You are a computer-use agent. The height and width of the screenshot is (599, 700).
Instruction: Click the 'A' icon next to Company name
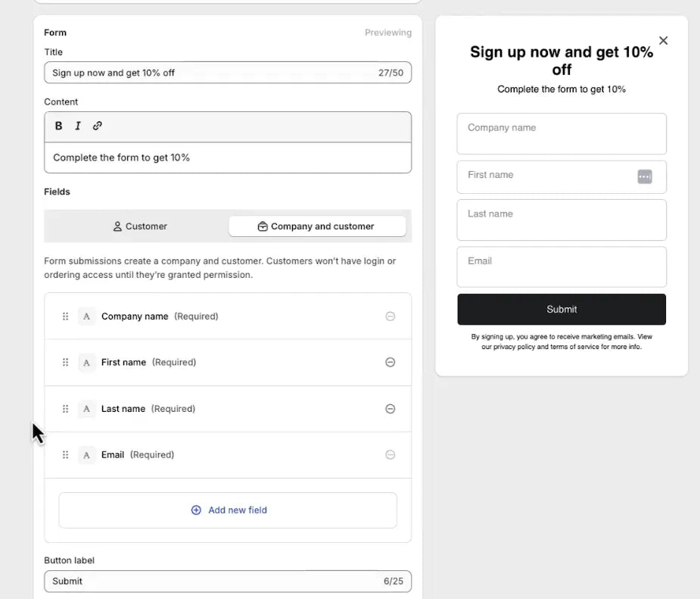[86, 316]
